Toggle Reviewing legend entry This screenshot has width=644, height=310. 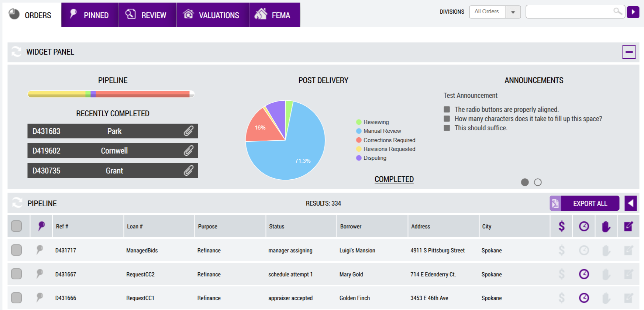372,122
